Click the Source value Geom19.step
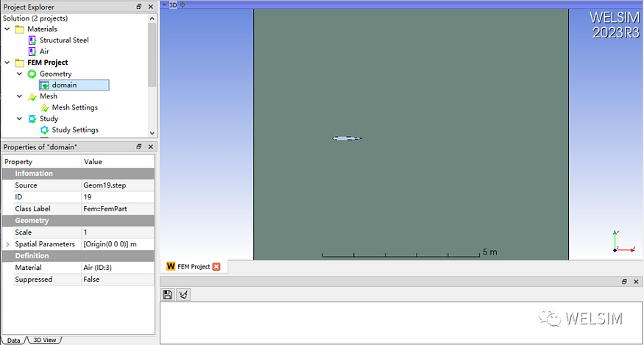 [118, 185]
